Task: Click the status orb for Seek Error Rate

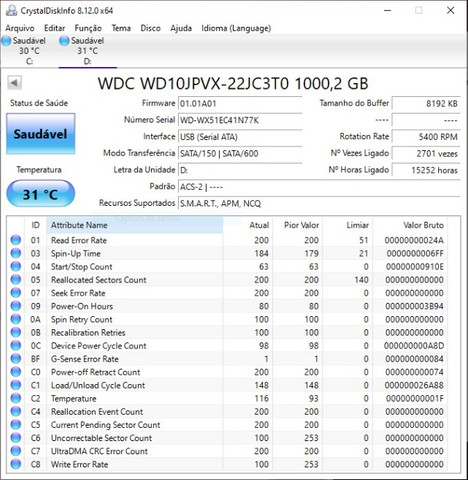Action: (x=16, y=293)
